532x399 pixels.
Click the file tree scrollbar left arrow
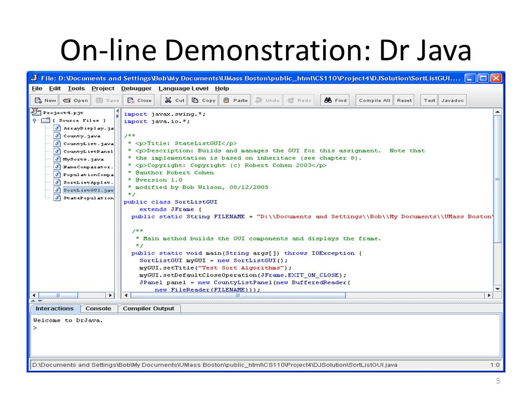pyautogui.click(x=34, y=295)
